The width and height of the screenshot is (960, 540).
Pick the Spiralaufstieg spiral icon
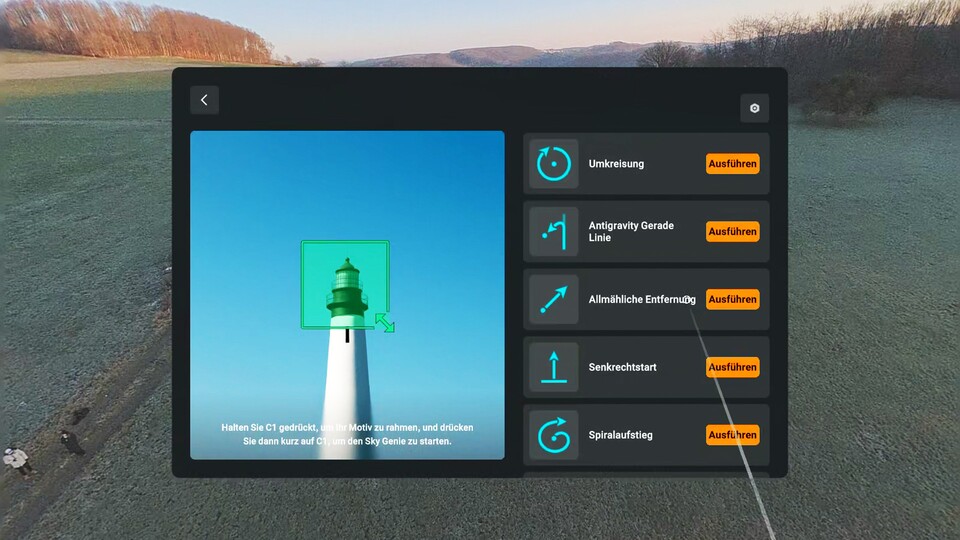pyautogui.click(x=553, y=435)
